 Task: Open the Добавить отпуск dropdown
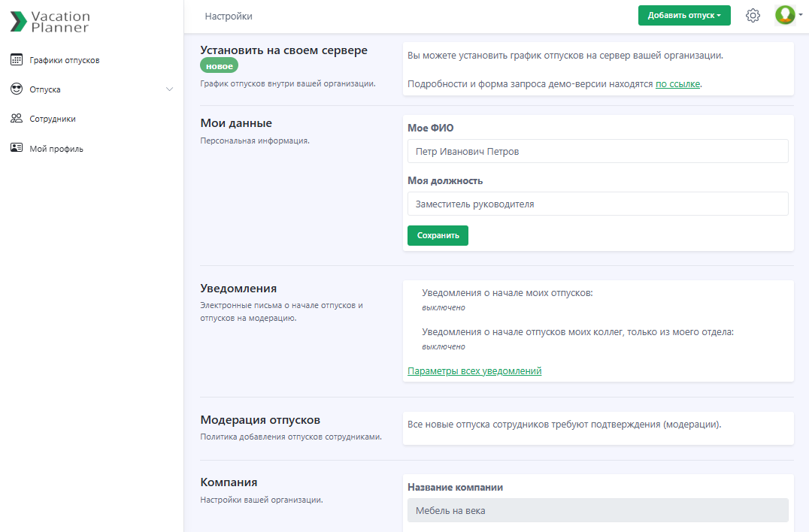(684, 15)
